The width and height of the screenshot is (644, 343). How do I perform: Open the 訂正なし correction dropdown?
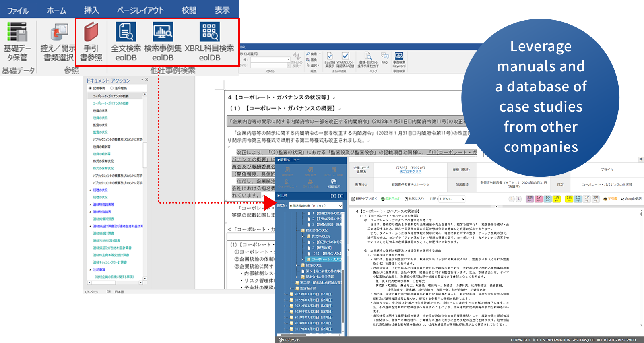point(452,199)
